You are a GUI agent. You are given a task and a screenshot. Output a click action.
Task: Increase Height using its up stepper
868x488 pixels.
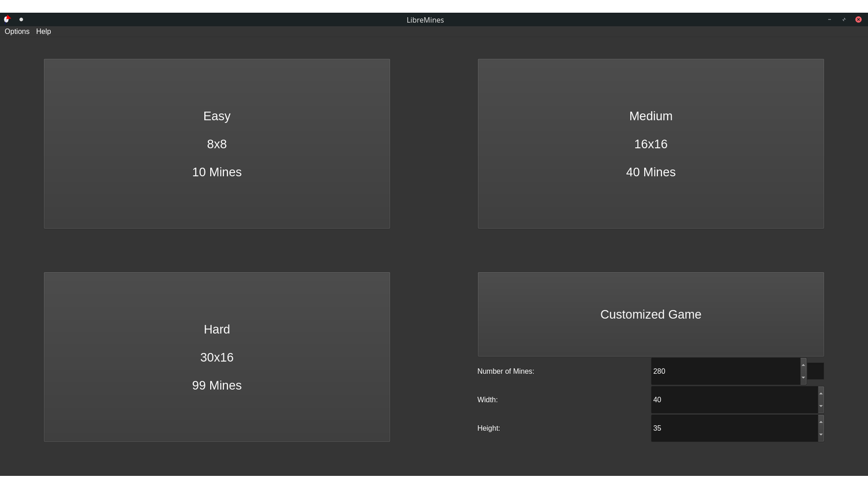click(821, 422)
